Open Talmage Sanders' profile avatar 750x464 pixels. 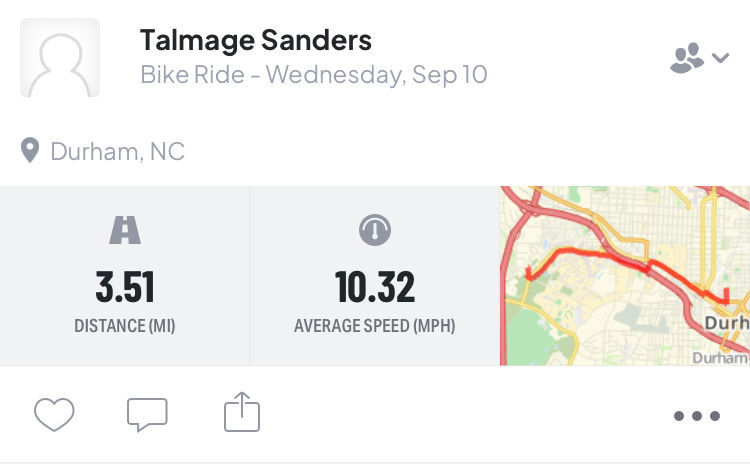point(60,58)
